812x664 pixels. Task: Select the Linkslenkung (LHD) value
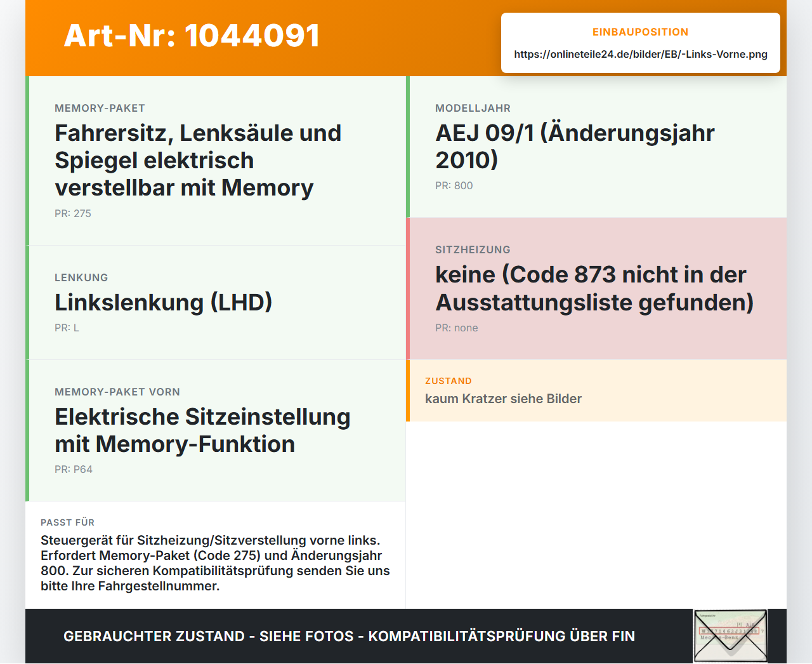coord(163,302)
